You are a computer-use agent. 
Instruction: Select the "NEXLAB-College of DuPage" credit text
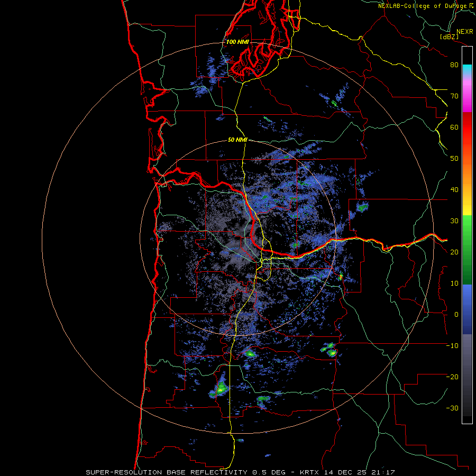(x=423, y=6)
